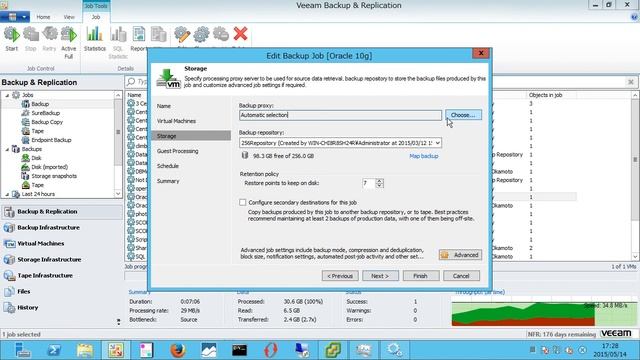Go to Guest Processing wizard step
Screen dimensions: 640x360
click(x=178, y=151)
